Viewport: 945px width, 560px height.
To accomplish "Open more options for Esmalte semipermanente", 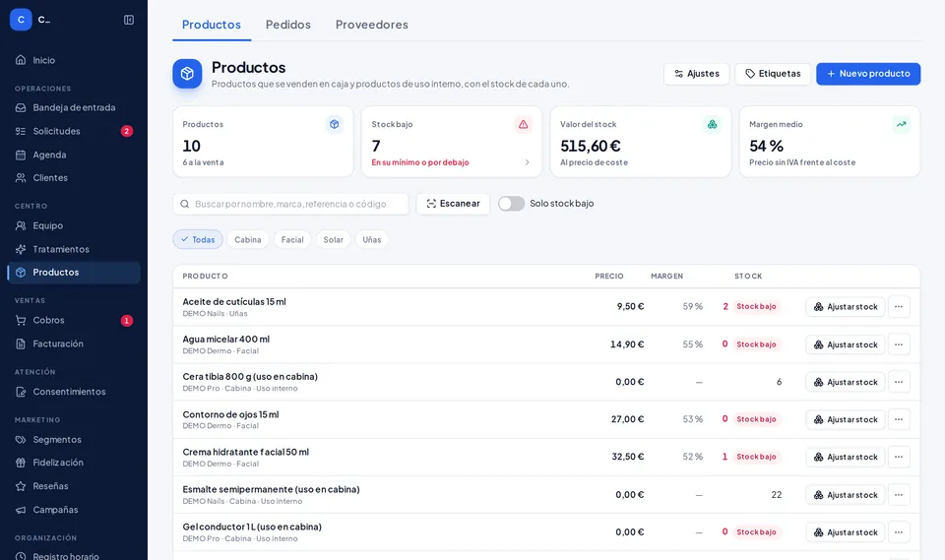I will [899, 495].
